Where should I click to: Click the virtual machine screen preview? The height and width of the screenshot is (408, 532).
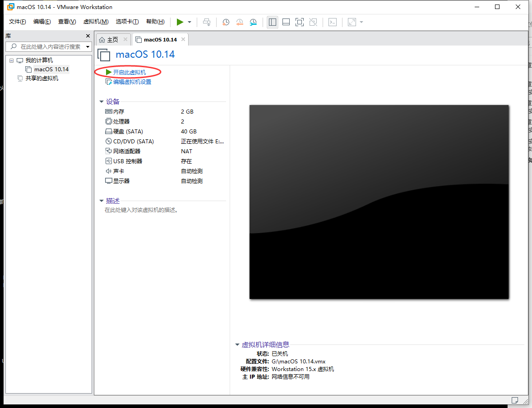(x=379, y=202)
